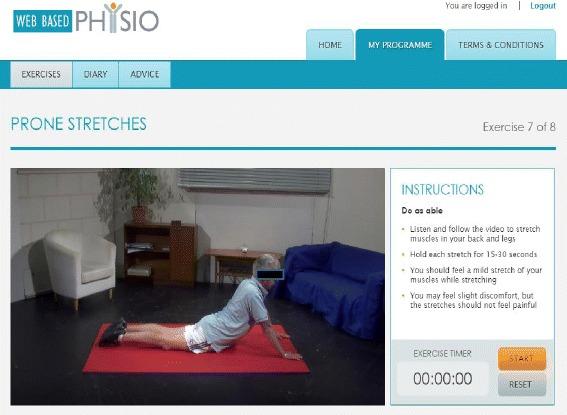Viewport: 567px width, 415px height.
Task: Click the Web Based Physio logo
Action: [x=86, y=19]
